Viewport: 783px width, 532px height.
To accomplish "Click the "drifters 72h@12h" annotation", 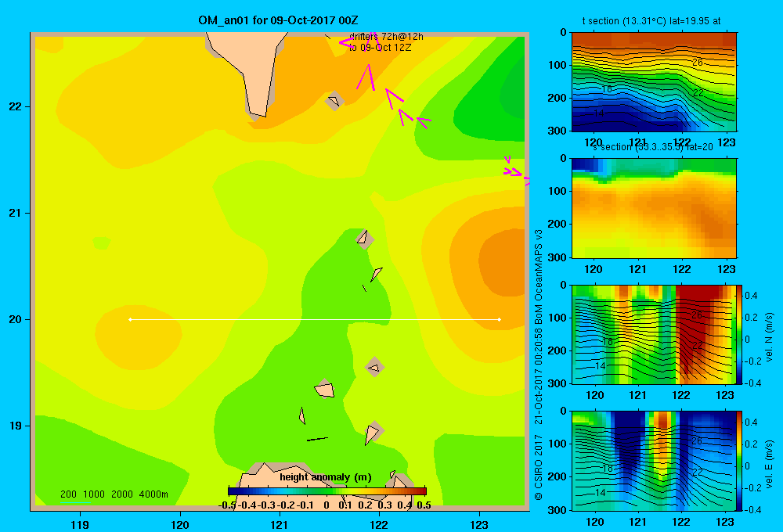I will click(x=386, y=37).
